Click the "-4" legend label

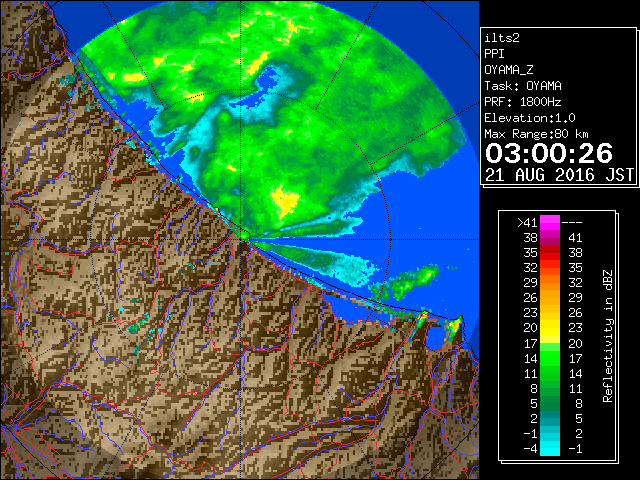530,449
